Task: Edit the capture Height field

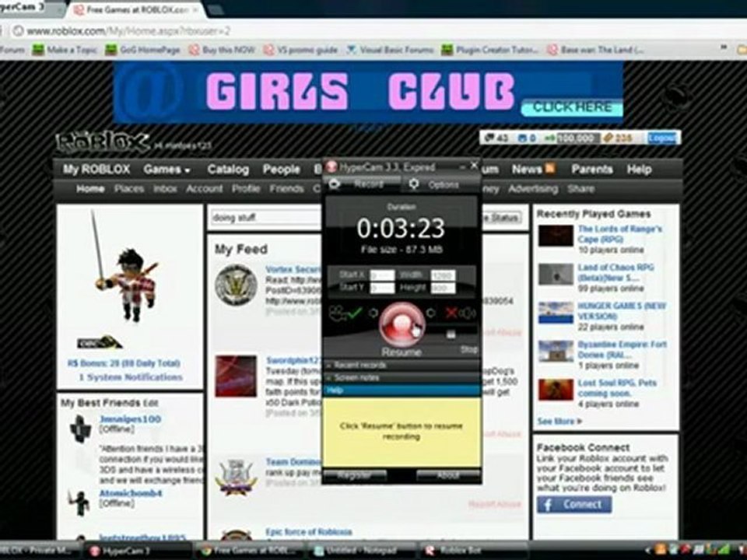Action: pyautogui.click(x=443, y=288)
